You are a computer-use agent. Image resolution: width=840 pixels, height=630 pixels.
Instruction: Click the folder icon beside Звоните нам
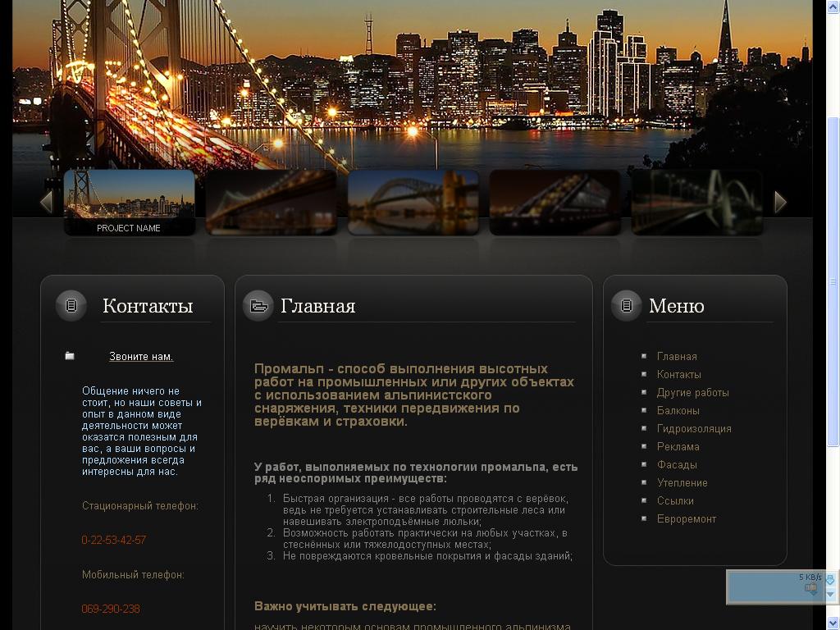coord(70,356)
